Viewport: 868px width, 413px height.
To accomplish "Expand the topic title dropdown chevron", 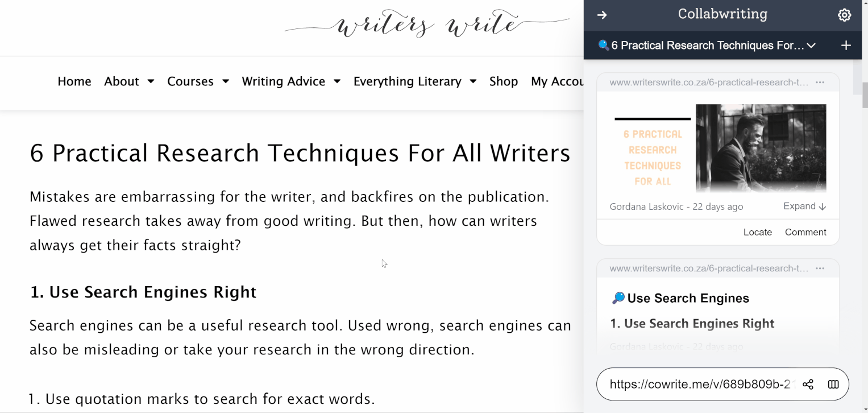I will pos(811,46).
